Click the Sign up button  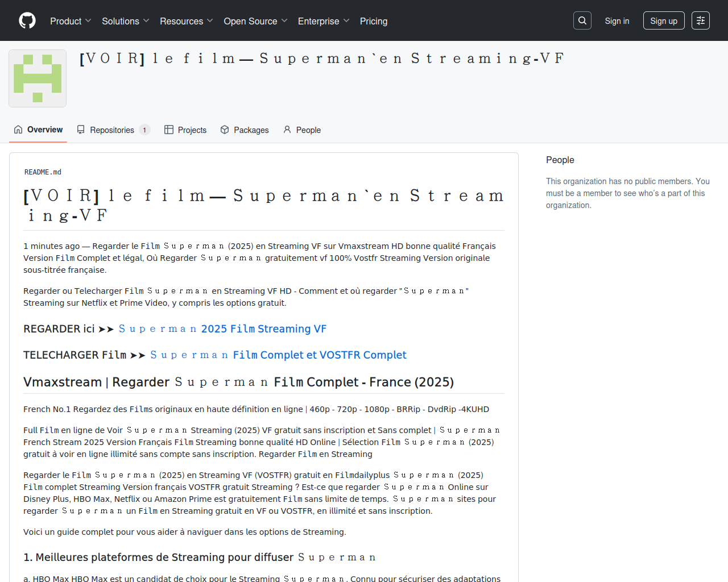pos(664,21)
